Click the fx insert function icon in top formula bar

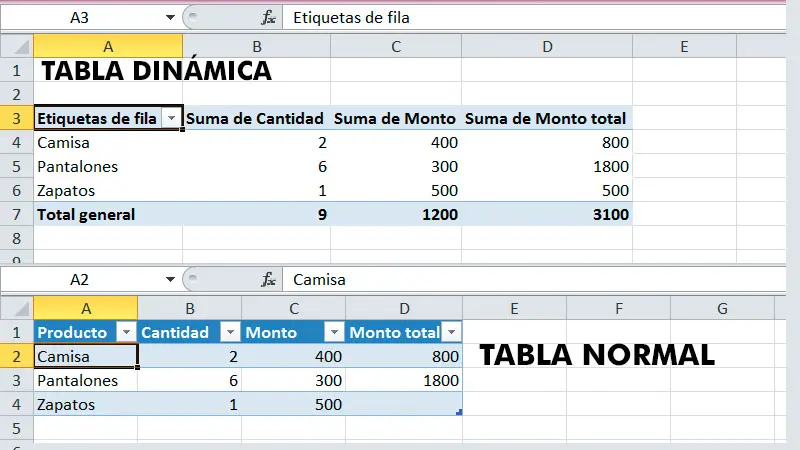(x=268, y=18)
